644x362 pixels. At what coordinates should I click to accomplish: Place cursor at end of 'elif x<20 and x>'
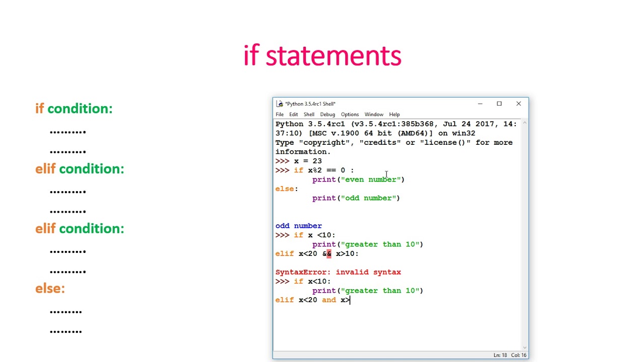350,300
